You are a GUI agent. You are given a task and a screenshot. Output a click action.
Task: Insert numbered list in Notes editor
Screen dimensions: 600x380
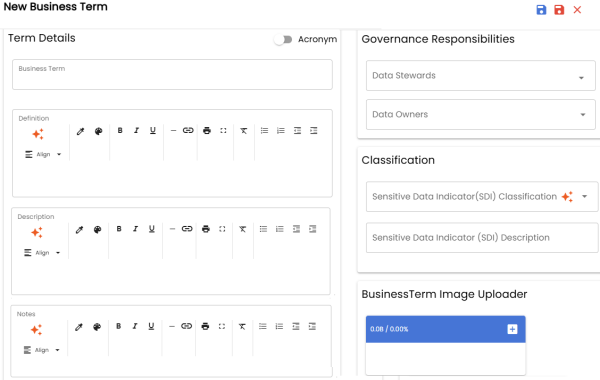coord(279,326)
